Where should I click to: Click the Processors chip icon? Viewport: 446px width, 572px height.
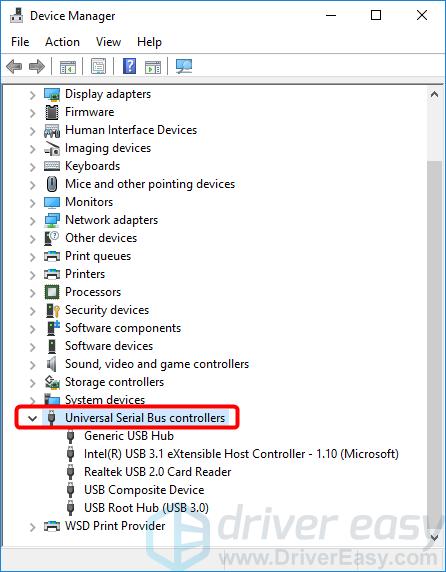pyautogui.click(x=52, y=292)
